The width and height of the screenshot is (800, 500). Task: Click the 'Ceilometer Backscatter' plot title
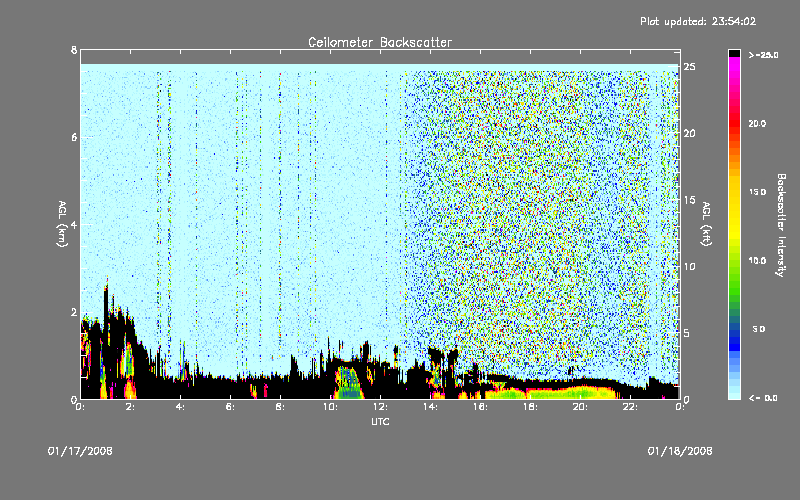pyautogui.click(x=380, y=42)
